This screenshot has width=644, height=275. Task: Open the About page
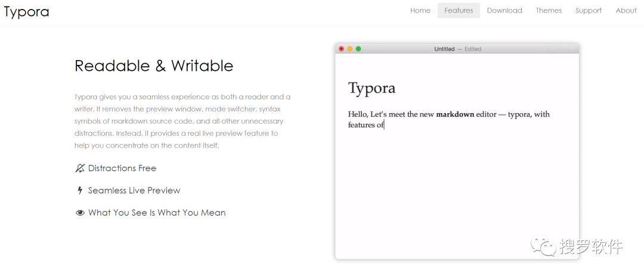626,11
